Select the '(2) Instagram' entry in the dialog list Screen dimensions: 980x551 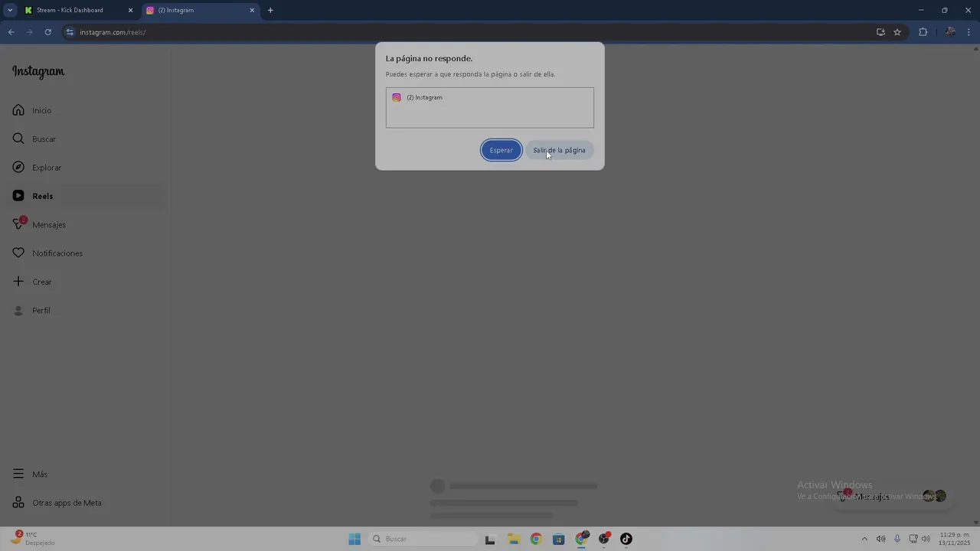(490, 97)
